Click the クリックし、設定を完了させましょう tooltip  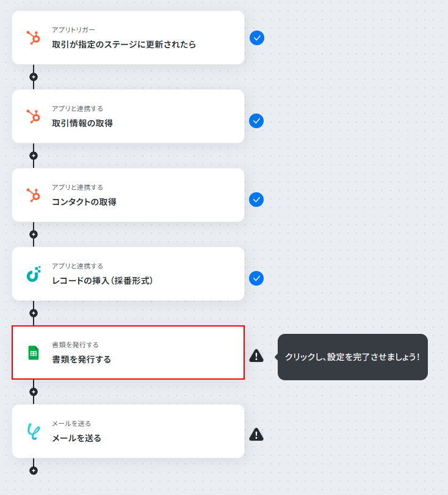352,357
